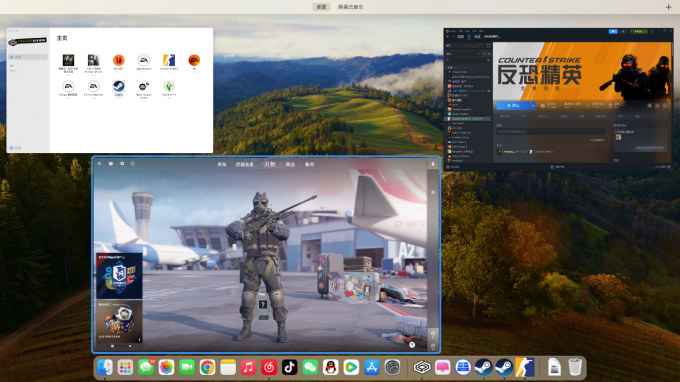Open the games filter dropdown in Steam sidebar
This screenshot has height=382, width=680.
(464, 54)
